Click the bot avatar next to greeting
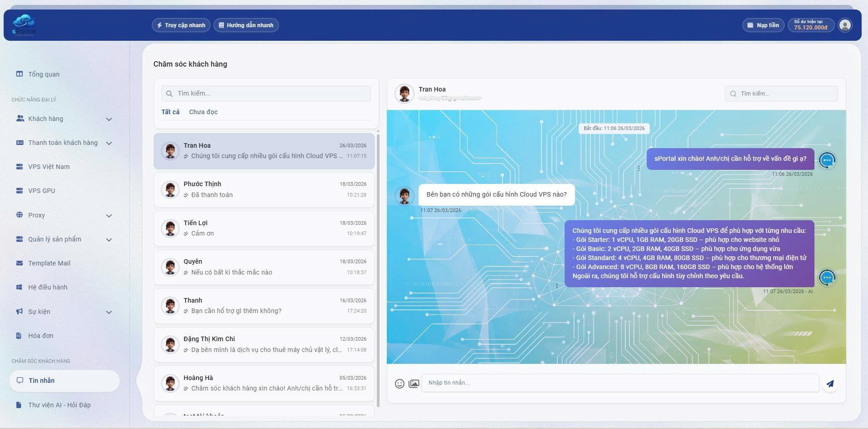Screen dimensions: 868x429 pyautogui.click(x=827, y=160)
